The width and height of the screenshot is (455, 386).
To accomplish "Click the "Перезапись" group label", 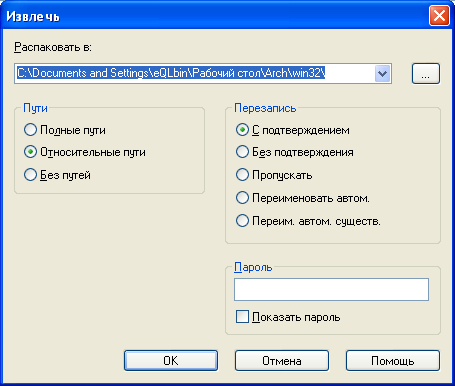I will coord(265,108).
